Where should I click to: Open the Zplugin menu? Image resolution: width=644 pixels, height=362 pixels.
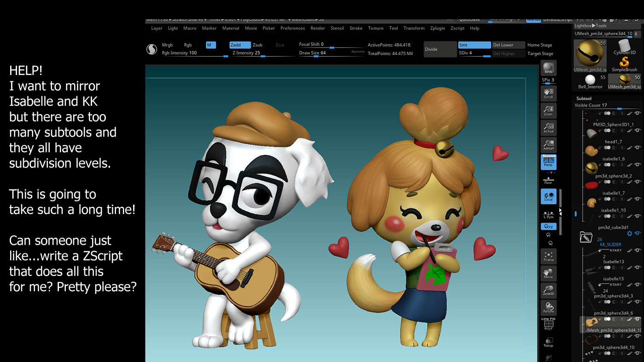(x=437, y=28)
